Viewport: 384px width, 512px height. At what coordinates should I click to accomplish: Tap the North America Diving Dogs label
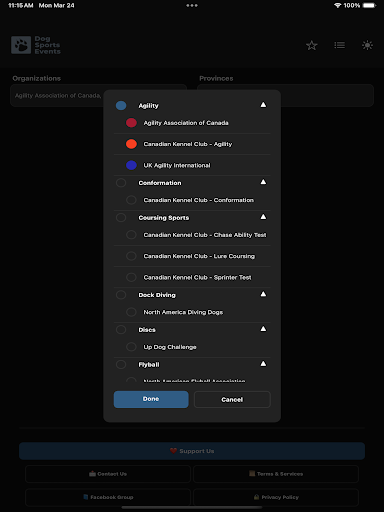coord(183,312)
